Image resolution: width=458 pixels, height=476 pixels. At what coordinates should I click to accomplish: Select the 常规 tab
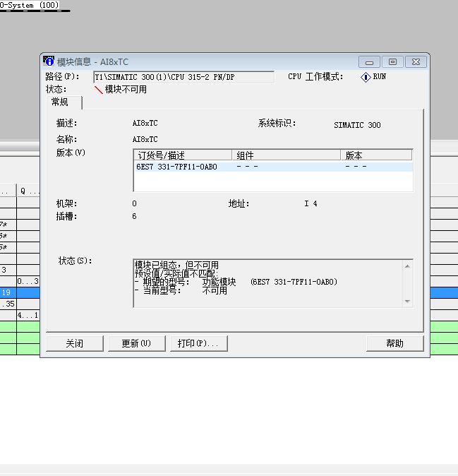pyautogui.click(x=64, y=102)
